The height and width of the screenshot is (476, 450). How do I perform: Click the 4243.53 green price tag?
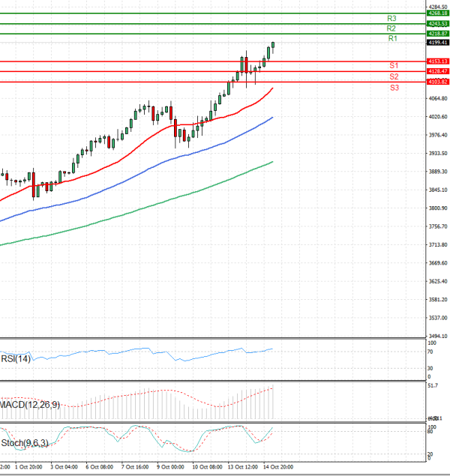click(437, 24)
